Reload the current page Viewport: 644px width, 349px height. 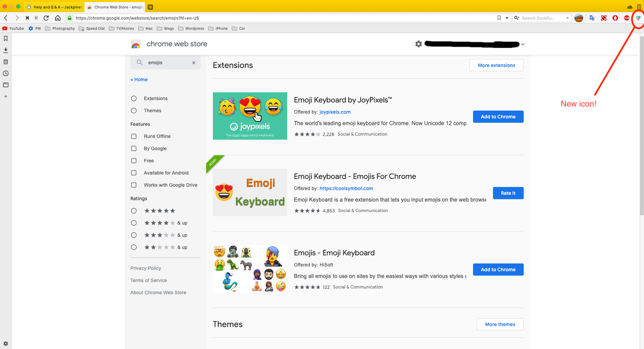click(x=46, y=18)
